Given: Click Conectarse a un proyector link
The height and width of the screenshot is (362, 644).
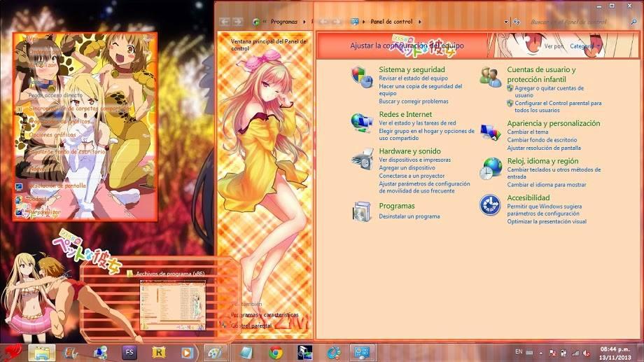Looking at the screenshot, I should pyautogui.click(x=412, y=176).
